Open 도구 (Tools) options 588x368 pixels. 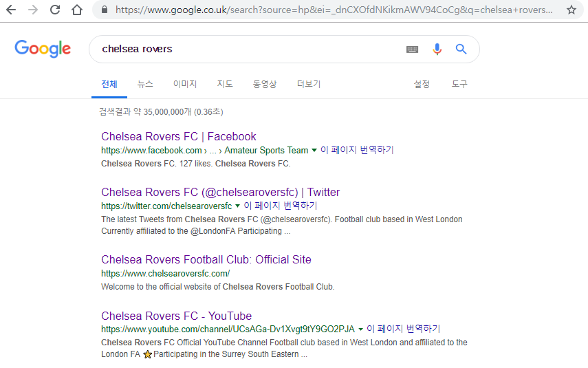[x=459, y=84]
